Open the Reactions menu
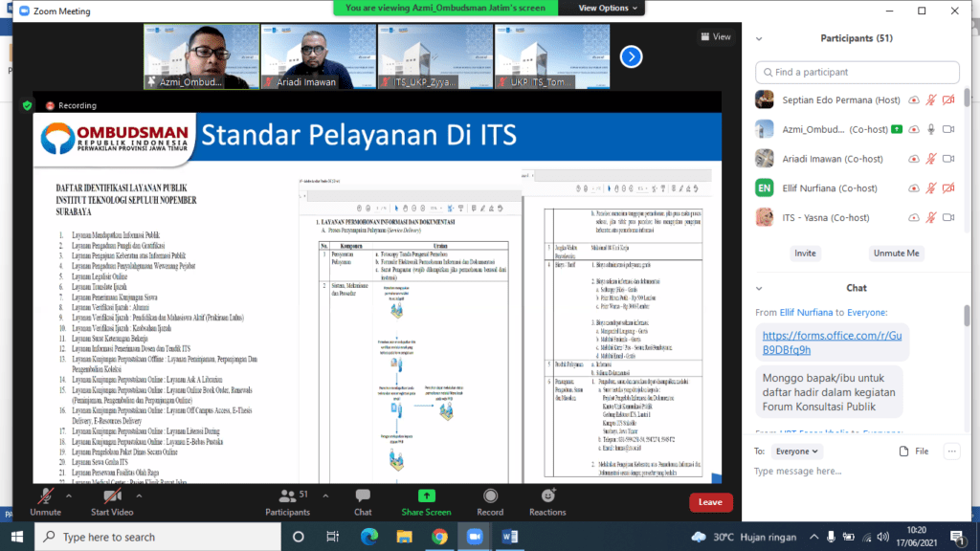This screenshot has width=980, height=551. pos(547,502)
